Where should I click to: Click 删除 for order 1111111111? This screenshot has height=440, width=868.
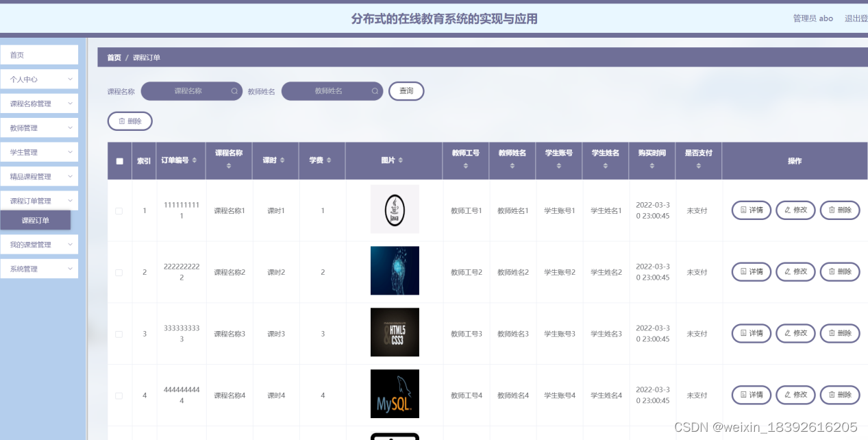840,210
